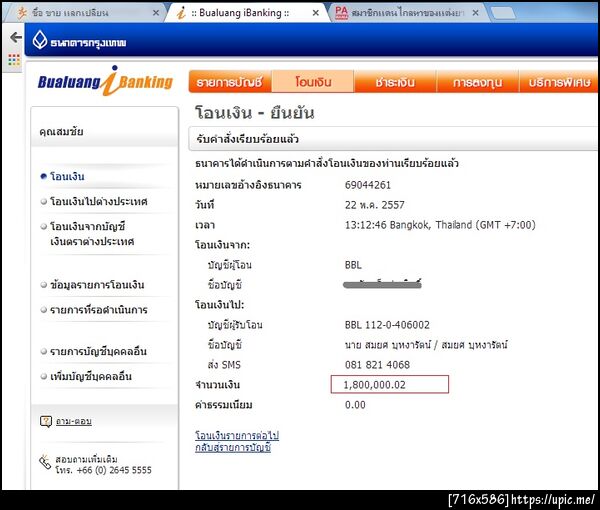600x510 pixels.
Task: Open the โอนเงิน menu tab
Action: [x=313, y=81]
